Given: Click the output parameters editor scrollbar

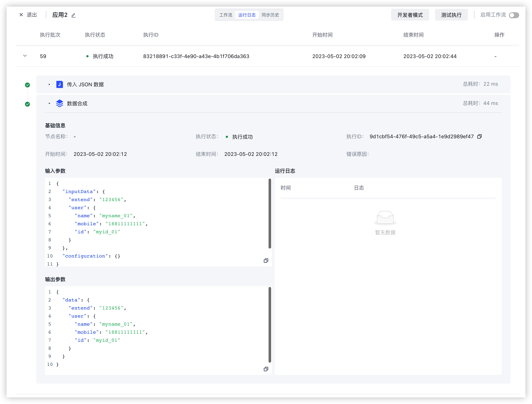Looking at the screenshot, I should pos(270,325).
